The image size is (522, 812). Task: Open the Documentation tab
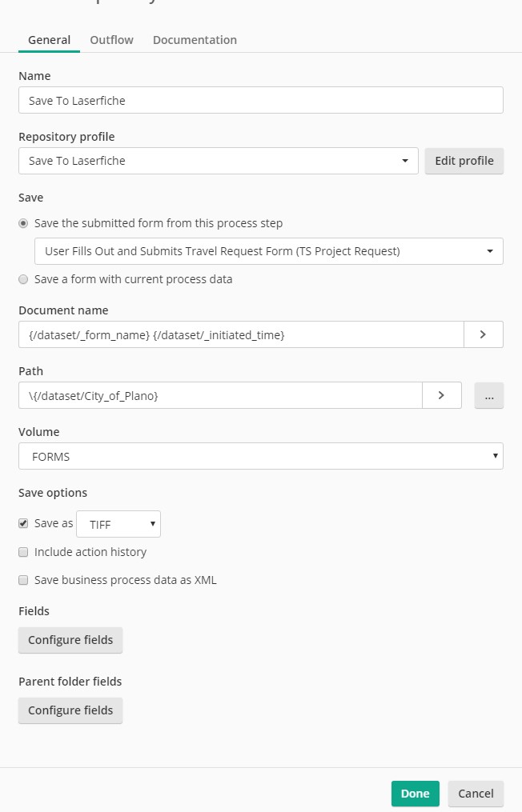195,40
